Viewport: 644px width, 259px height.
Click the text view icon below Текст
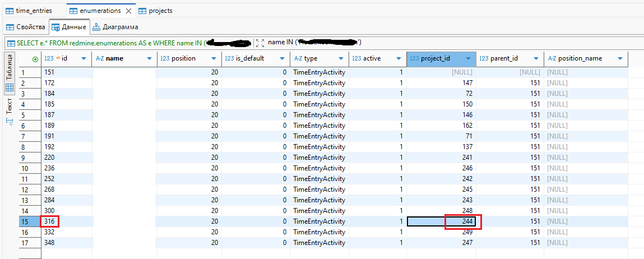[10, 122]
